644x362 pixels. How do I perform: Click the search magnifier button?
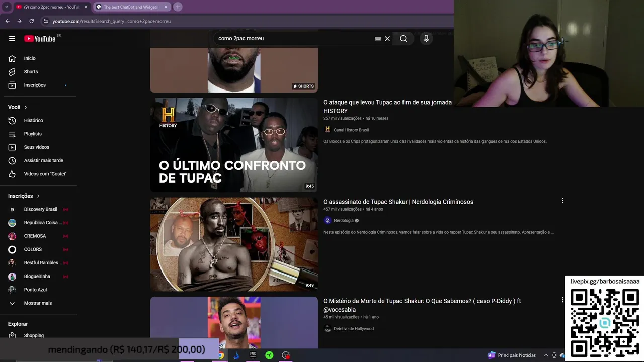point(404,39)
